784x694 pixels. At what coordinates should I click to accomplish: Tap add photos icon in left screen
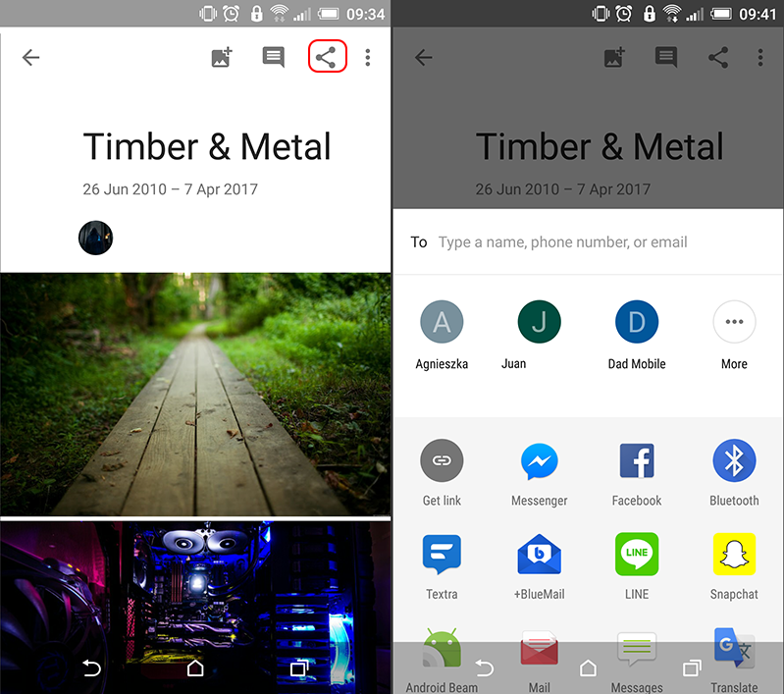pyautogui.click(x=222, y=57)
